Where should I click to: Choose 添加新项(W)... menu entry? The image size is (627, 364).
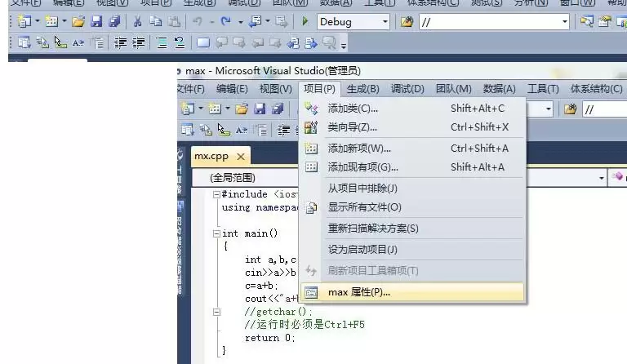pos(412,149)
